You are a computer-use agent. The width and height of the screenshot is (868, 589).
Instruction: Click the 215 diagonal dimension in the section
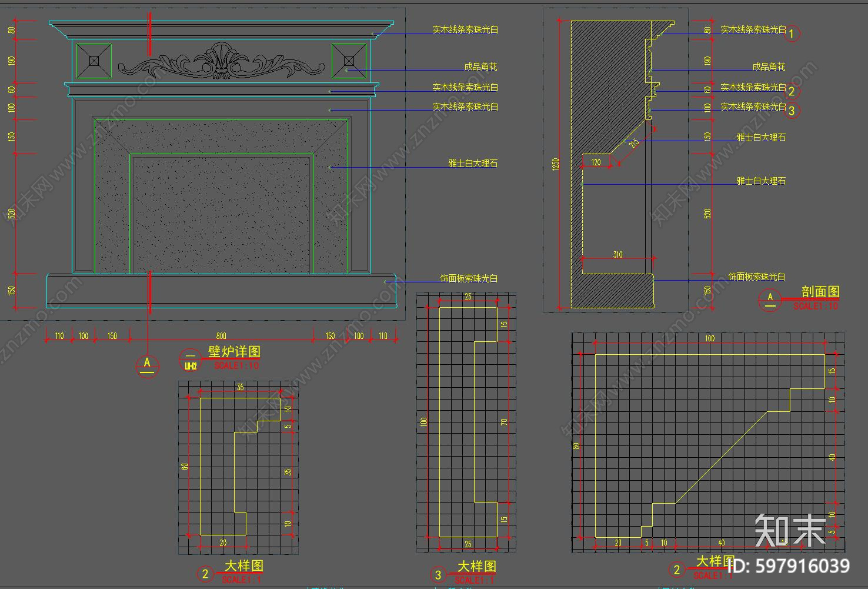[634, 143]
